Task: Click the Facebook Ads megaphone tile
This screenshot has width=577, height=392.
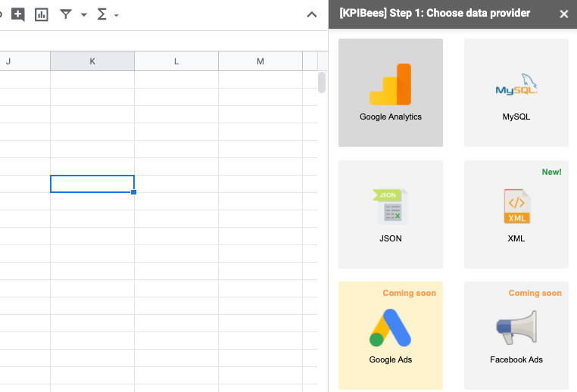Action: pyautogui.click(x=516, y=335)
